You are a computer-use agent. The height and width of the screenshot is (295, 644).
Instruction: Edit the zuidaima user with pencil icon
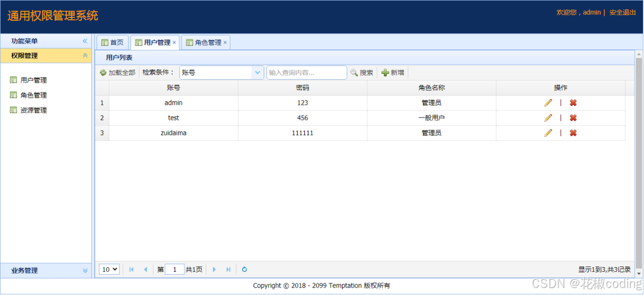pos(548,133)
